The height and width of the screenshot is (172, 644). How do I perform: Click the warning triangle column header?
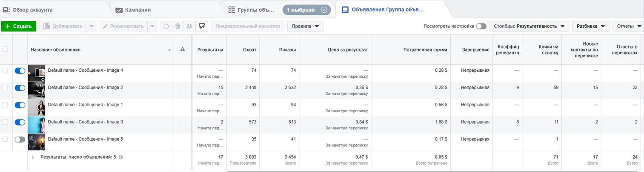[183, 50]
